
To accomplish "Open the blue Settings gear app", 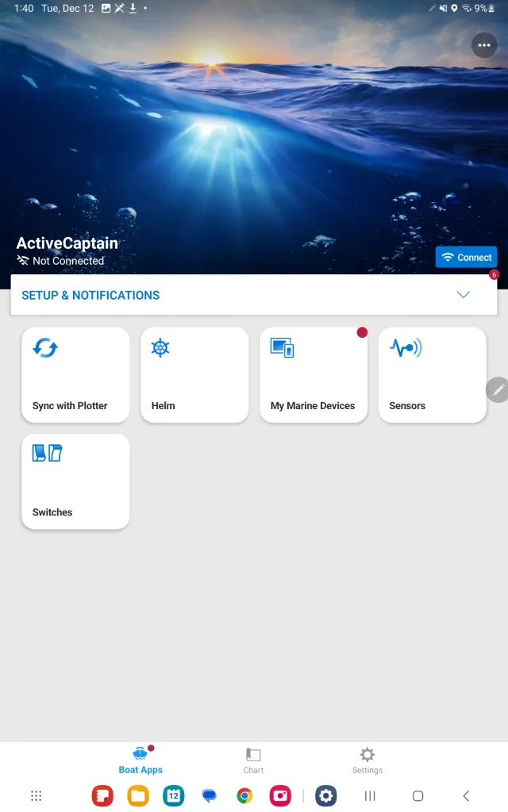I will pos(326,795).
